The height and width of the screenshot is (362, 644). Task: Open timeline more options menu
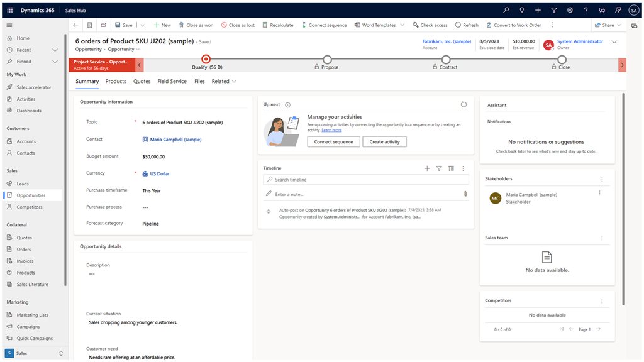463,168
